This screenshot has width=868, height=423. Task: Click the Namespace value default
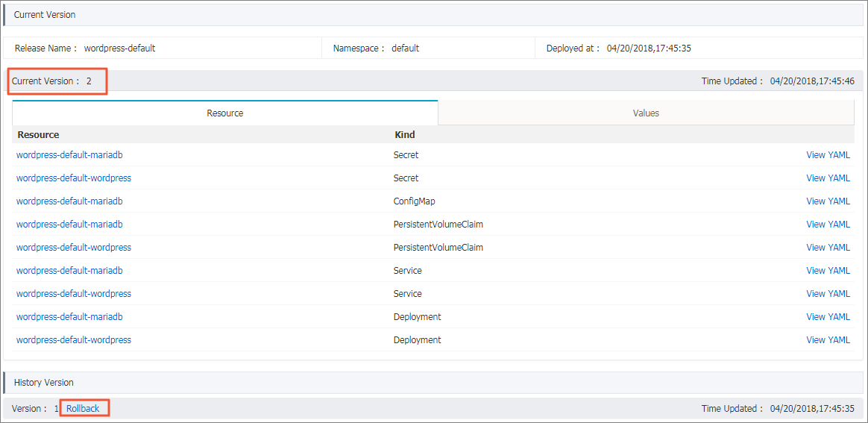coord(405,48)
